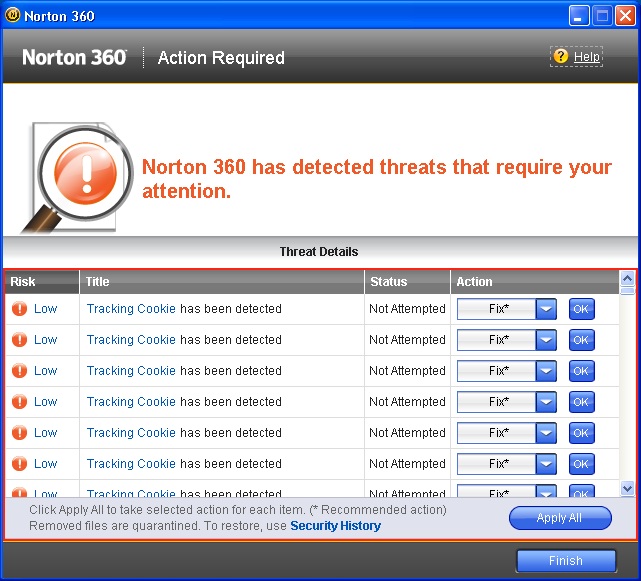Open Tracking Cookie link in fourth row
The width and height of the screenshot is (641, 581).
click(131, 402)
